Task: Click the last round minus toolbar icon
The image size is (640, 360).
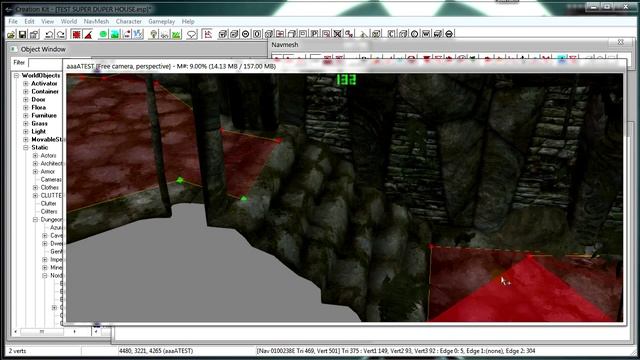Action: point(449,34)
